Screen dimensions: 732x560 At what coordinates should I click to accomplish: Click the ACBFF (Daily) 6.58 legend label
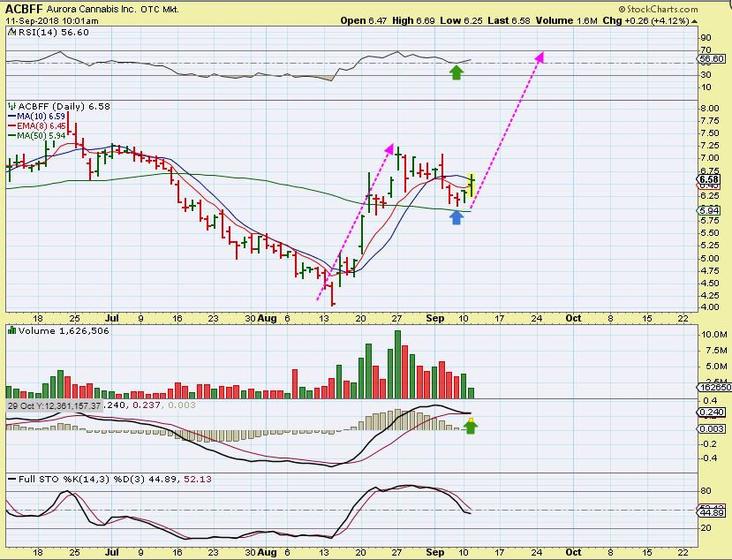click(x=64, y=107)
